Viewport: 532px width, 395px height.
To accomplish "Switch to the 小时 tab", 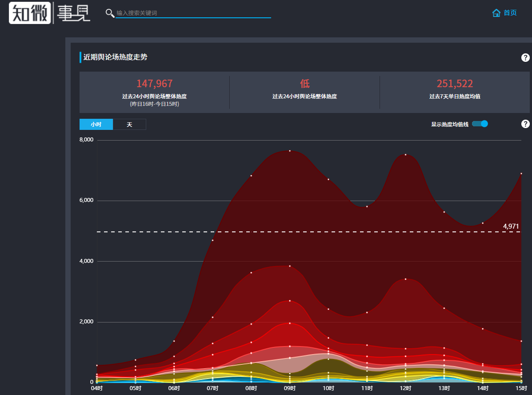I will pyautogui.click(x=96, y=125).
